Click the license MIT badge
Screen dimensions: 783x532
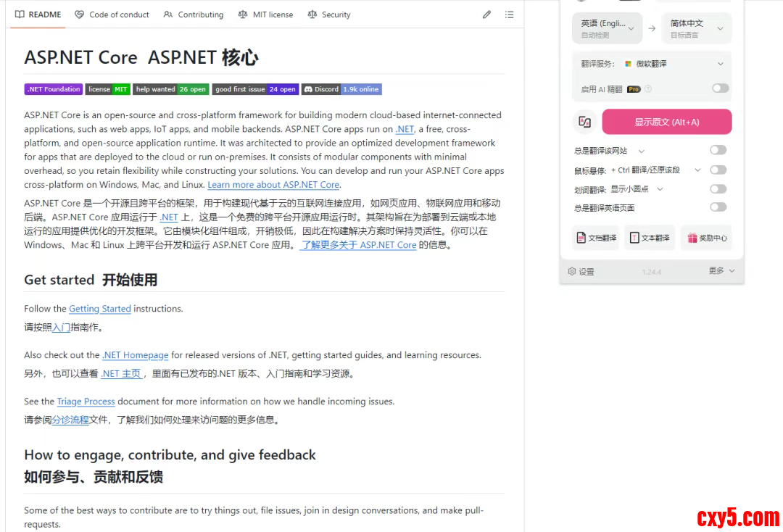coord(108,89)
